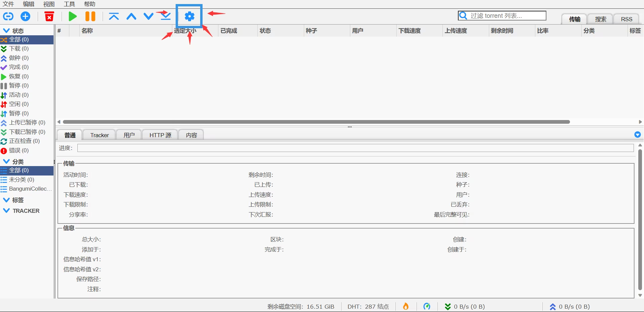Click the horizontal scrollbar of torrent list
Image resolution: width=644 pixels, height=312 pixels.
pyautogui.click(x=316, y=122)
